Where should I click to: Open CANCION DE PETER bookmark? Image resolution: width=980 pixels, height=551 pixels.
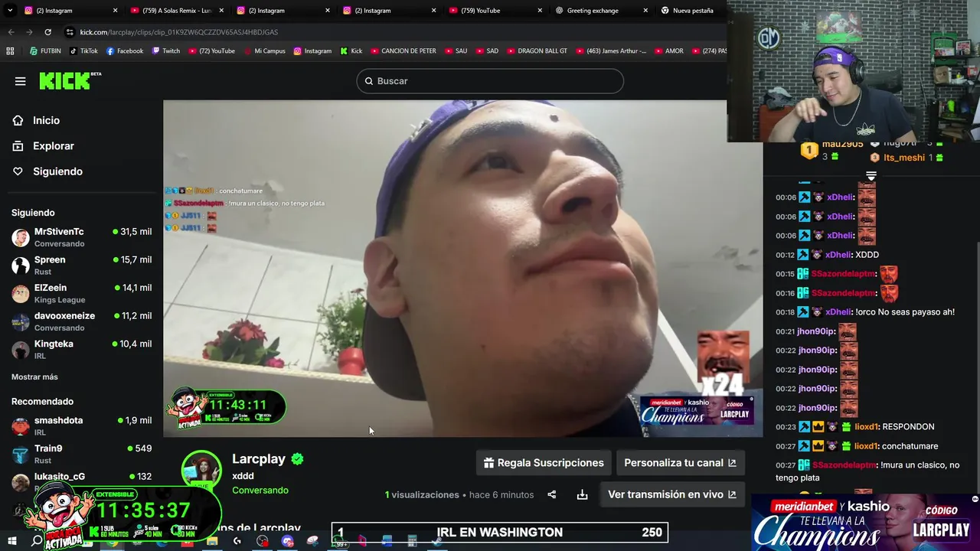coord(403,51)
